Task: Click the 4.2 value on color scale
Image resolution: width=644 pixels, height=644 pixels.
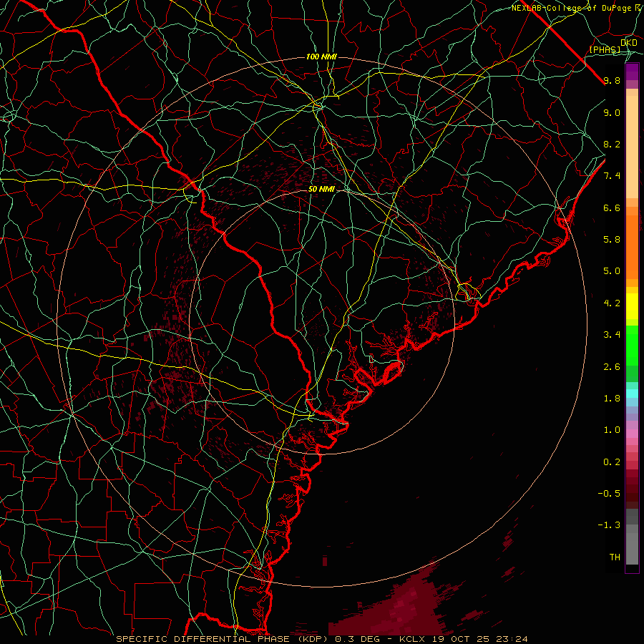Action: pos(612,303)
